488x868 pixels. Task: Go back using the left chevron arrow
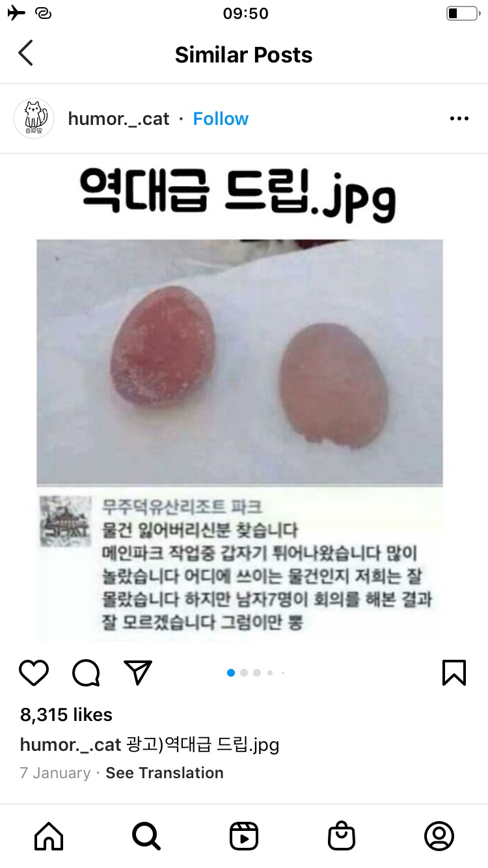coord(25,53)
